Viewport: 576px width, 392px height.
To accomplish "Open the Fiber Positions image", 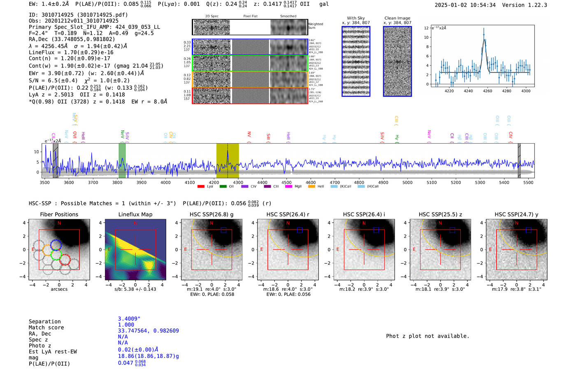I will tap(59, 250).
